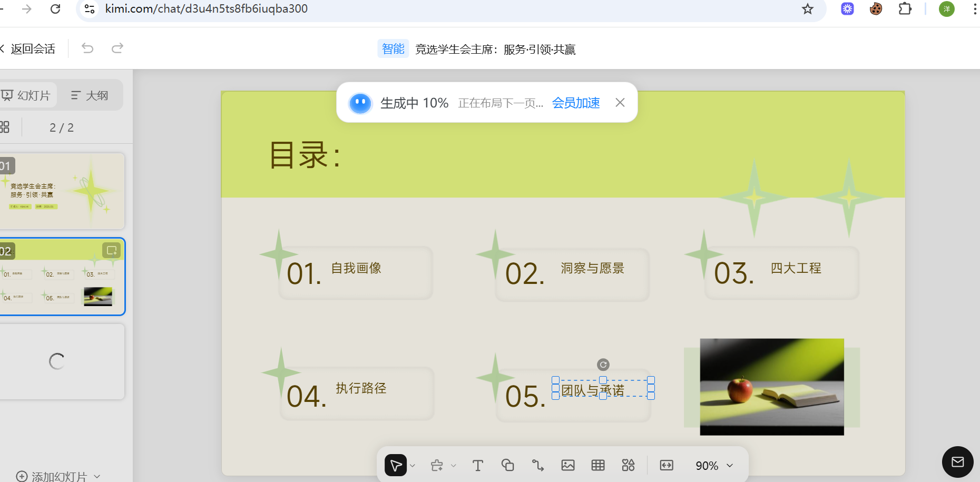Screen dimensions: 980x482
Task: Open the feedback envelope button bottom right
Action: point(957,462)
